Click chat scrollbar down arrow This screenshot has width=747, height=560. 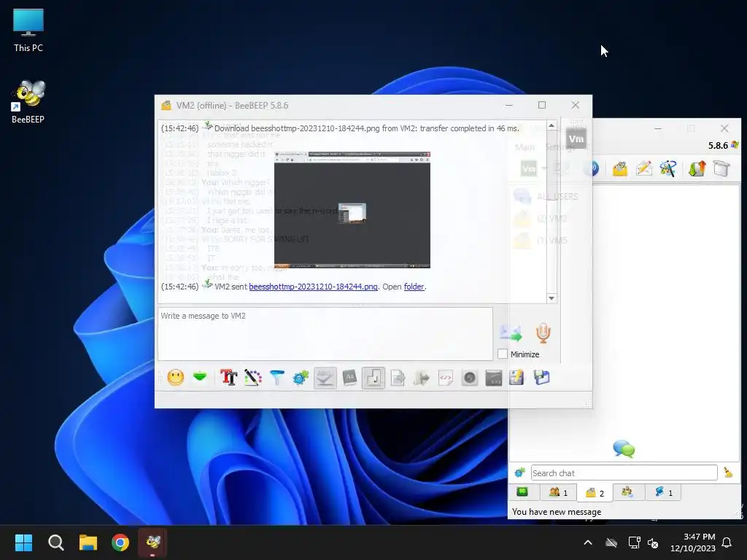click(x=551, y=298)
